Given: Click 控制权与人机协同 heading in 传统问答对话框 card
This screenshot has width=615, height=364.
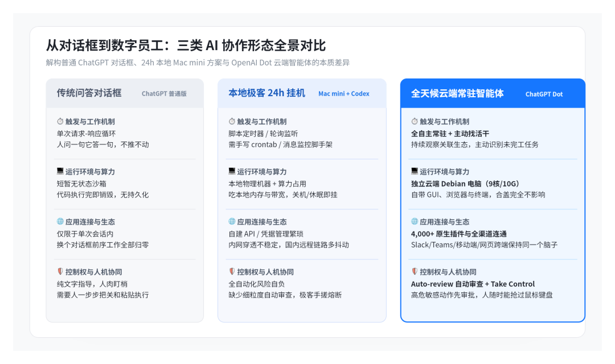Looking at the screenshot, I should (x=93, y=272).
